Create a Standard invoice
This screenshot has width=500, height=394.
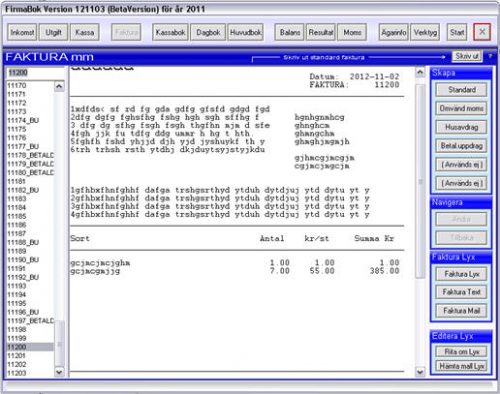click(461, 90)
